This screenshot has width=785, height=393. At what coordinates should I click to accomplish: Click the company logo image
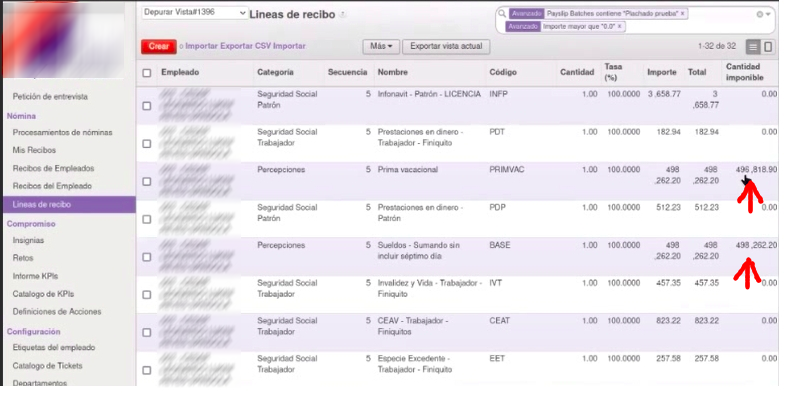pyautogui.click(x=63, y=40)
